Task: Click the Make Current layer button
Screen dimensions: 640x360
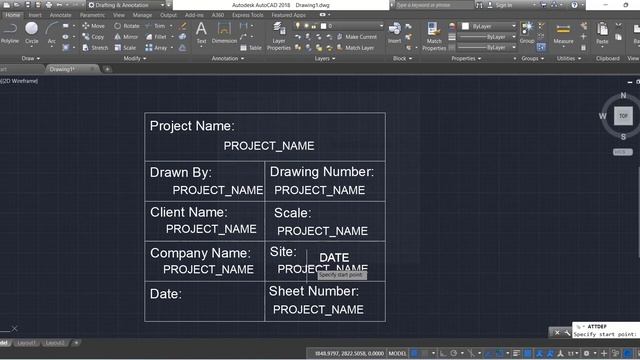Action: (357, 37)
